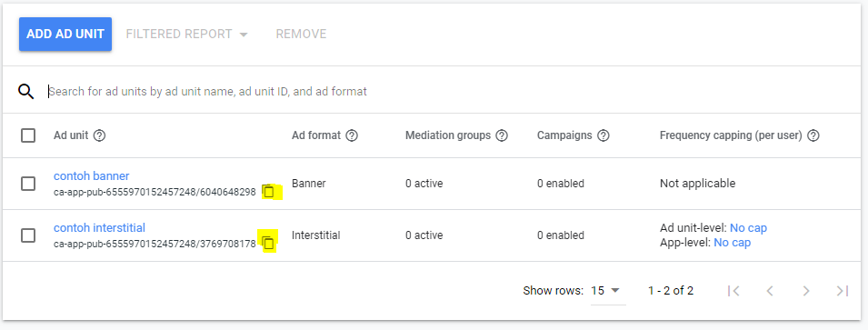
Task: Show help for Frequency capping column
Action: (x=813, y=135)
